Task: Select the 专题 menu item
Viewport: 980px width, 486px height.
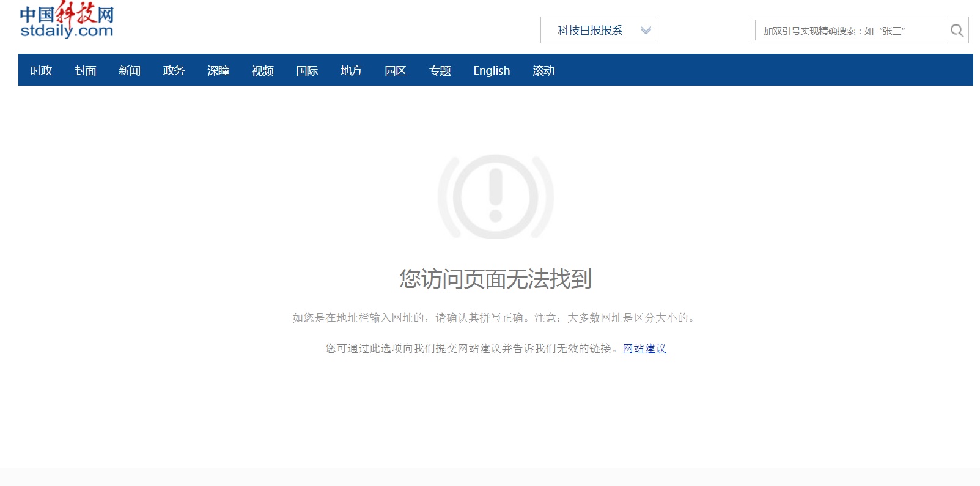Action: point(440,71)
